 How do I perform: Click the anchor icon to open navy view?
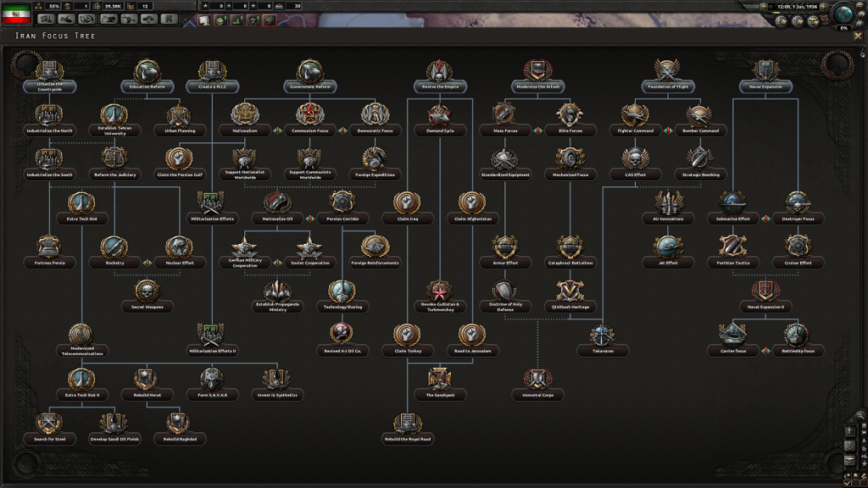tap(849, 444)
